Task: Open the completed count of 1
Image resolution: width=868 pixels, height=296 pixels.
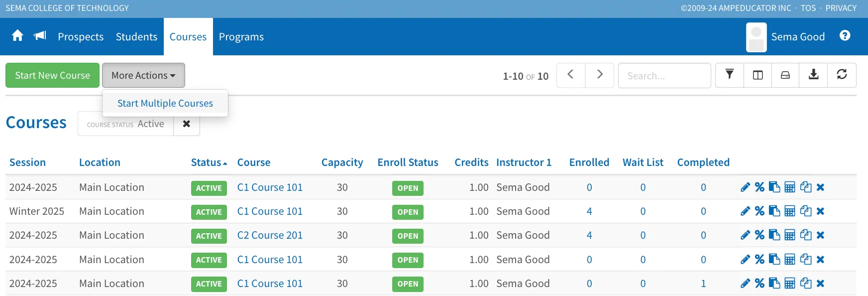Action: (x=703, y=284)
